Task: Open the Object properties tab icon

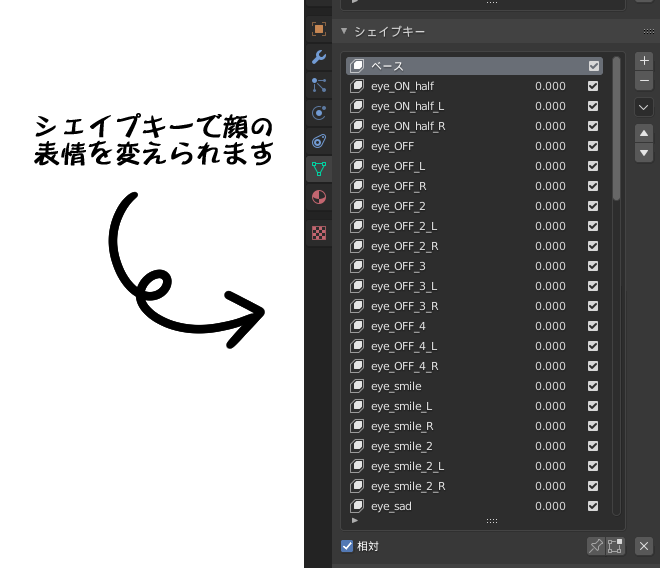Action: (319, 29)
